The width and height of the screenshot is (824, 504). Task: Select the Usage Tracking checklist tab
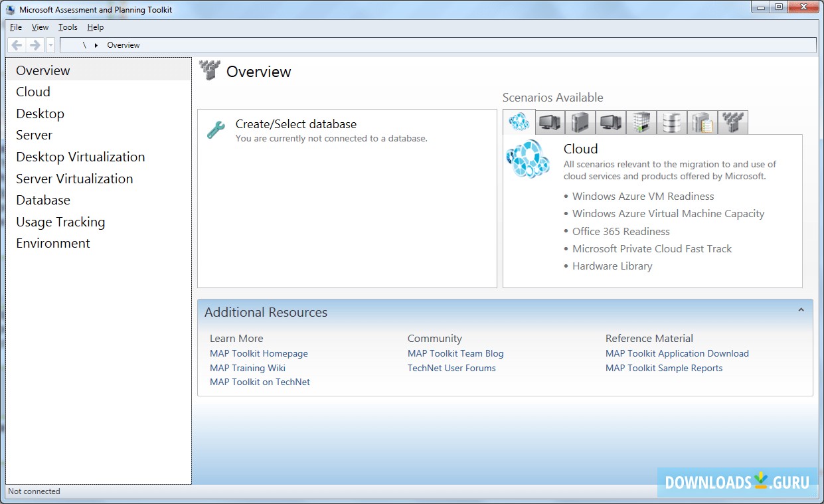702,122
